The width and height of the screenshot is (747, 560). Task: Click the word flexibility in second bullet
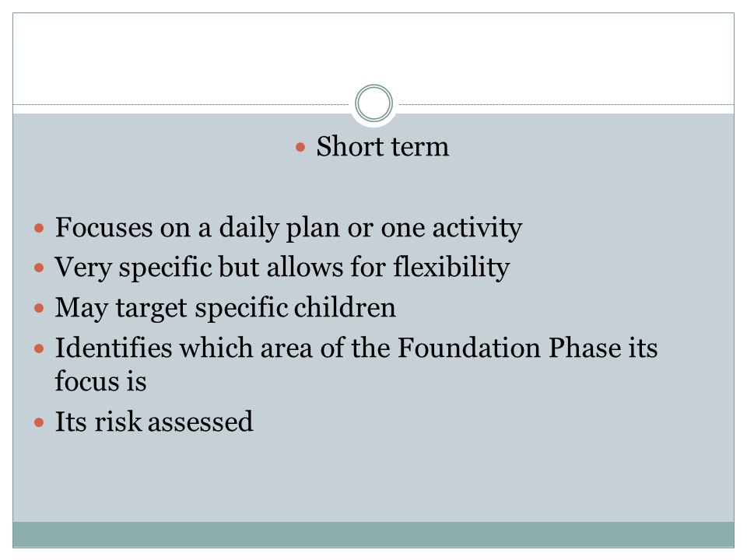(x=451, y=268)
